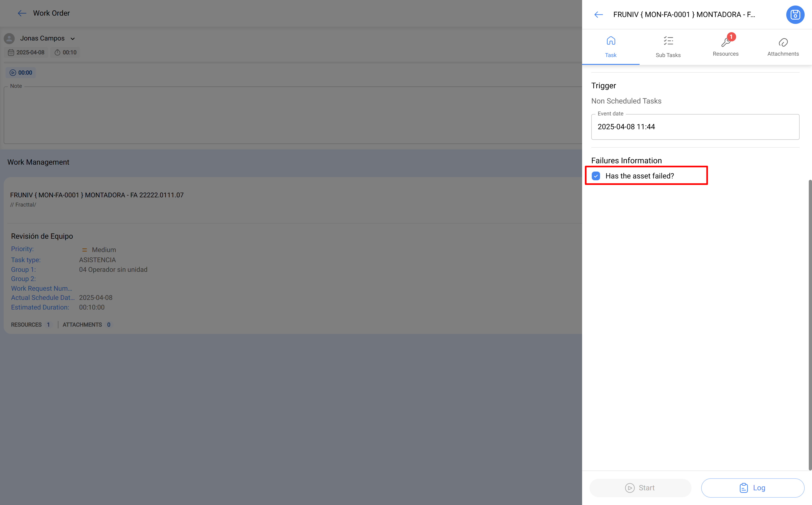Toggle the asset failure option under Failures Information
Screen dimensions: 812x505
(596, 176)
